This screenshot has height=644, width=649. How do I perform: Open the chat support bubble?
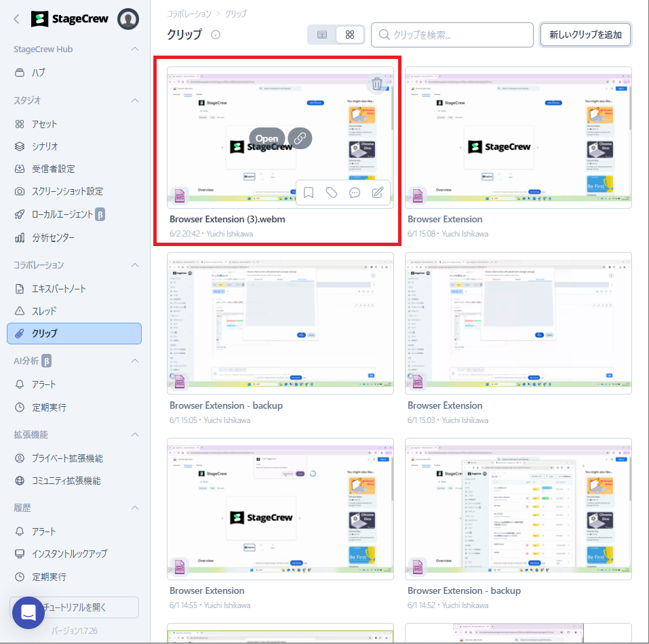28,612
